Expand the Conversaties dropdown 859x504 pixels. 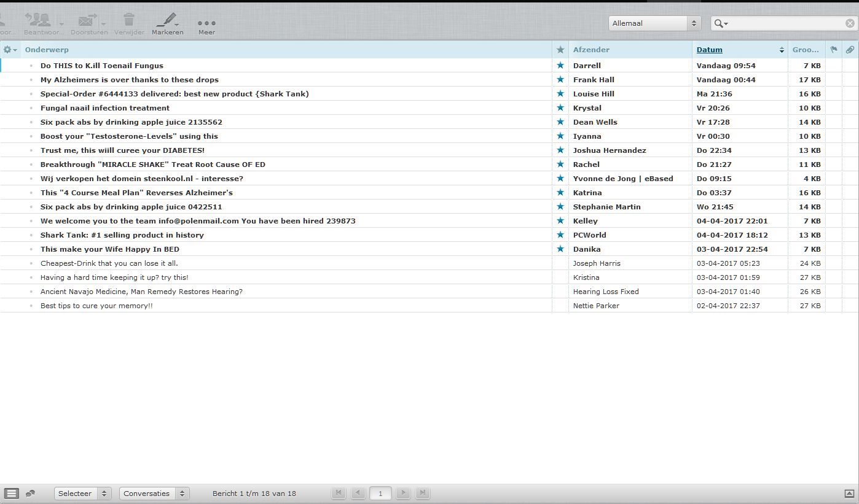pos(154,494)
